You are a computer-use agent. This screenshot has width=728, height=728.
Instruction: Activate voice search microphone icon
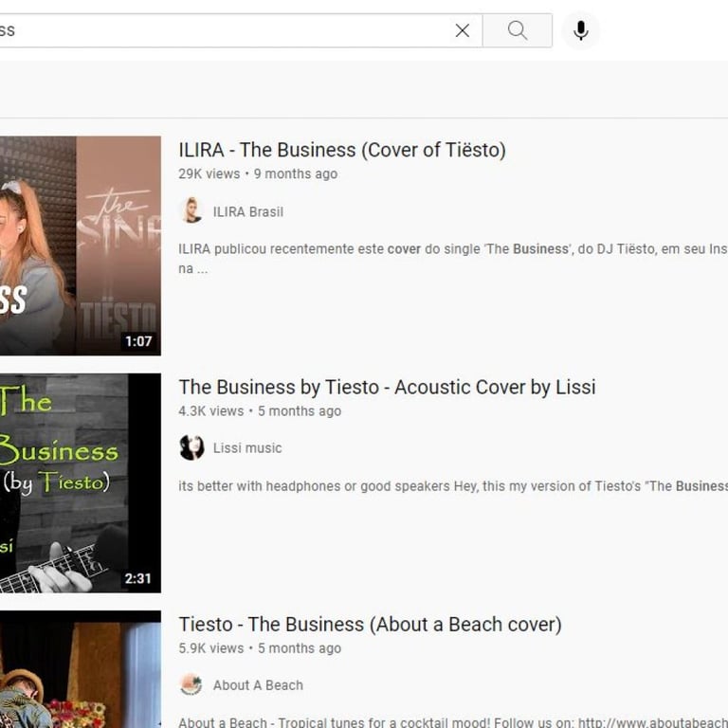click(580, 30)
